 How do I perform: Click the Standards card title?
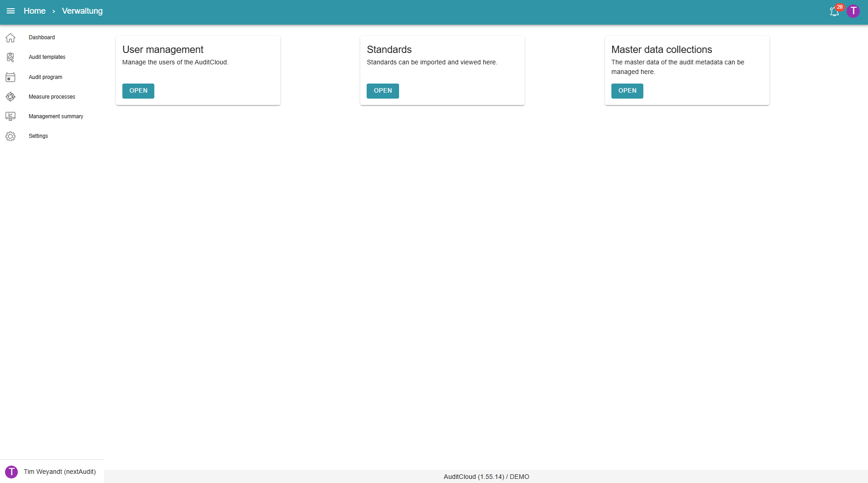coord(389,49)
